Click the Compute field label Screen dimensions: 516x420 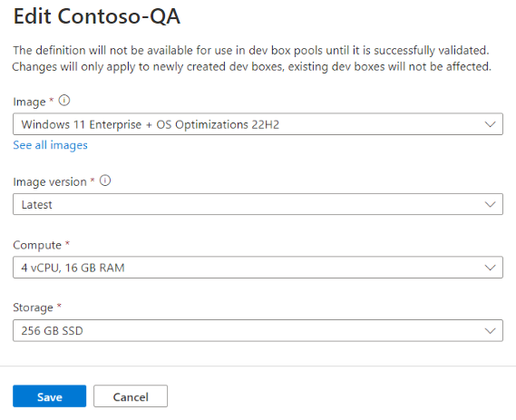click(x=37, y=245)
